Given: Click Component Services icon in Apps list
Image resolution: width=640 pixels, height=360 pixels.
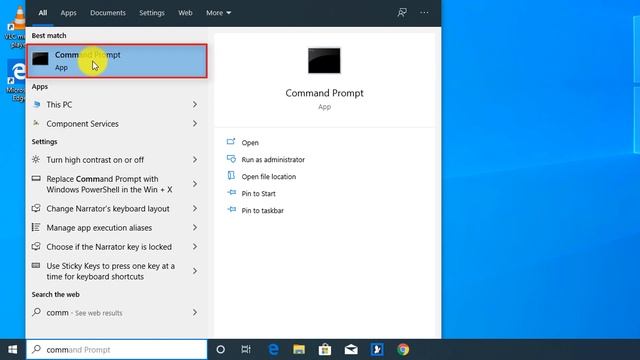Looking at the screenshot, I should click(36, 123).
